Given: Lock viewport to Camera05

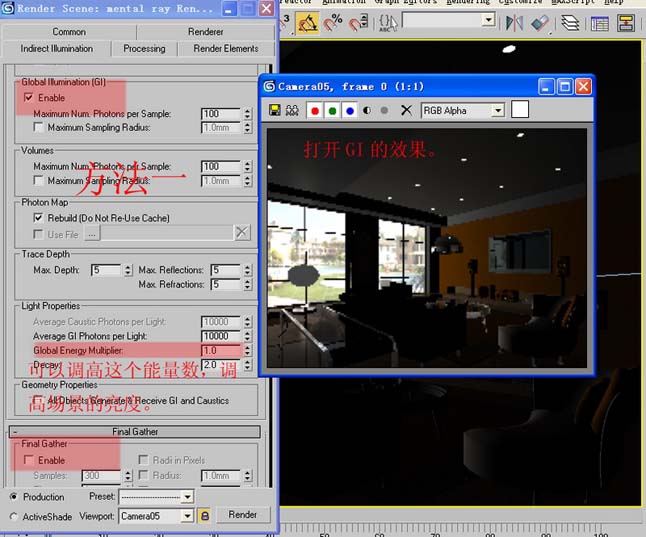Looking at the screenshot, I should pos(204,516).
